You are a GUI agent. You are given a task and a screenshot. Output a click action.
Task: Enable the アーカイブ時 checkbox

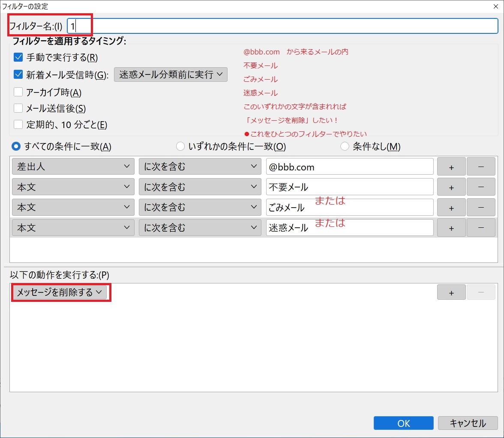(x=18, y=92)
